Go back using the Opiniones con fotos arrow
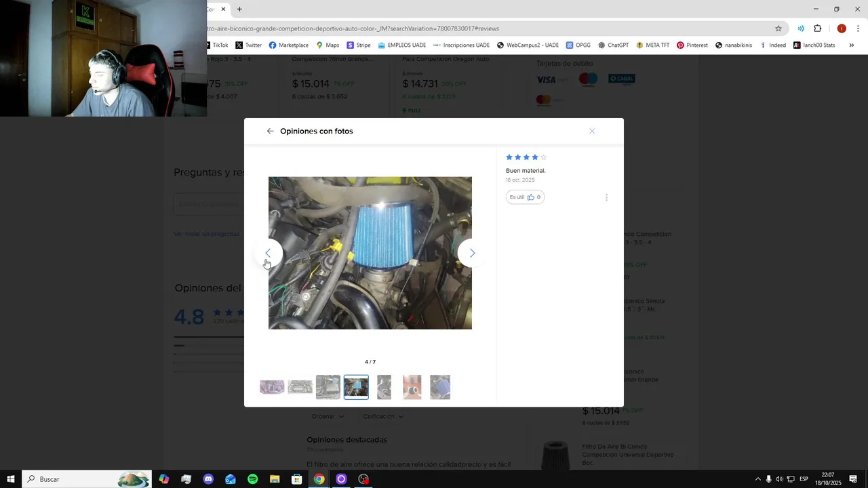The width and height of the screenshot is (868, 488). (270, 131)
